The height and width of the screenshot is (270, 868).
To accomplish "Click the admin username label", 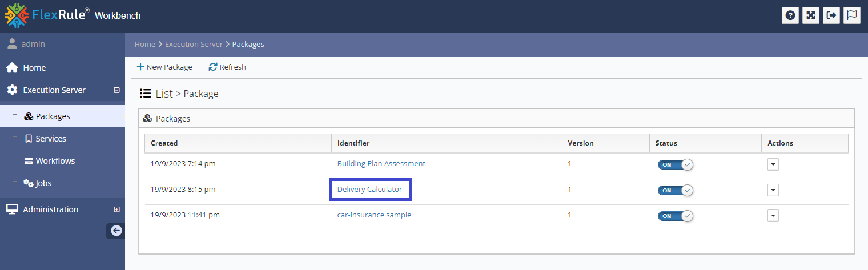I will tap(33, 44).
